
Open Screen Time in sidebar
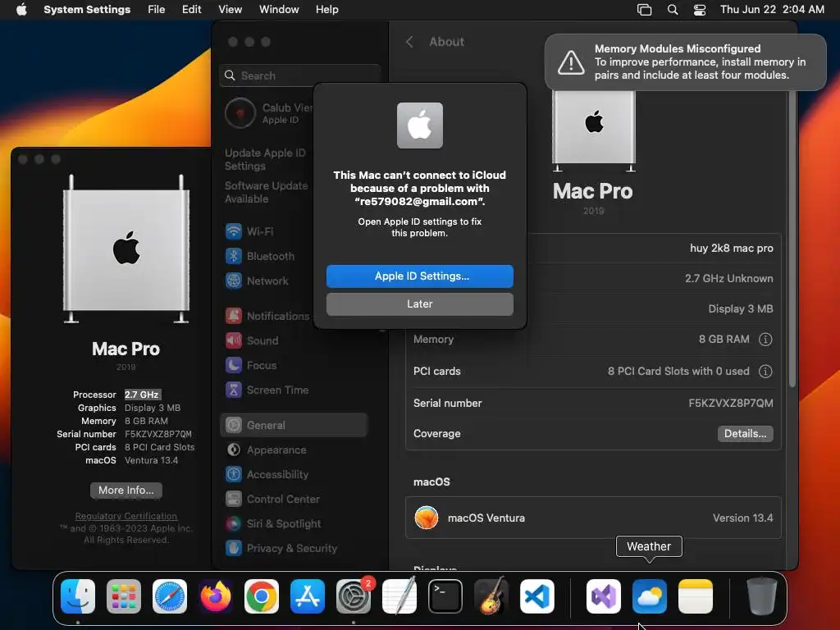(267, 390)
